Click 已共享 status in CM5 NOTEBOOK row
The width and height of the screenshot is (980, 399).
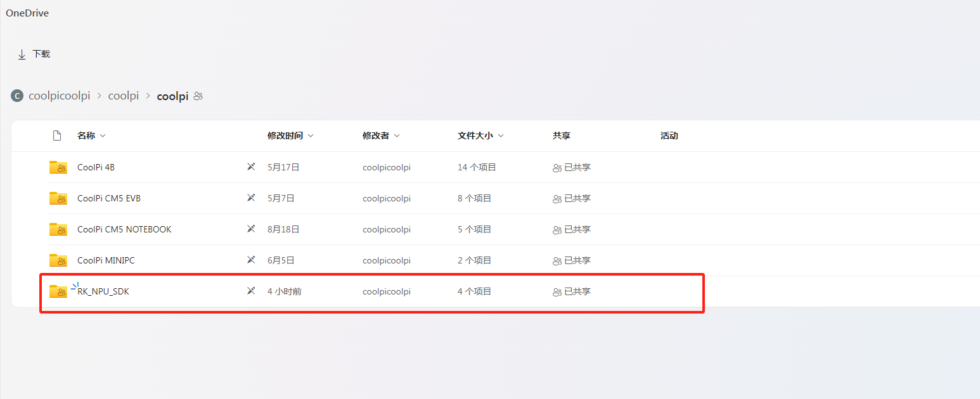coord(572,229)
